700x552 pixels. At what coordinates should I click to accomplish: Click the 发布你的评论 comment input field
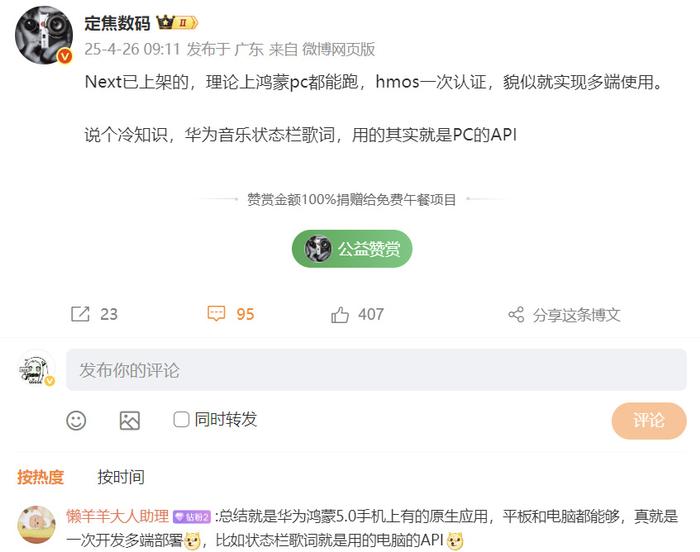click(376, 370)
